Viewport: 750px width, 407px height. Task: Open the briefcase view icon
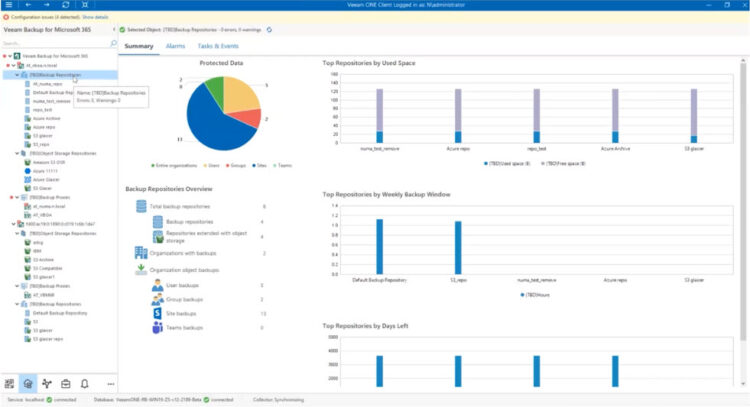point(66,384)
